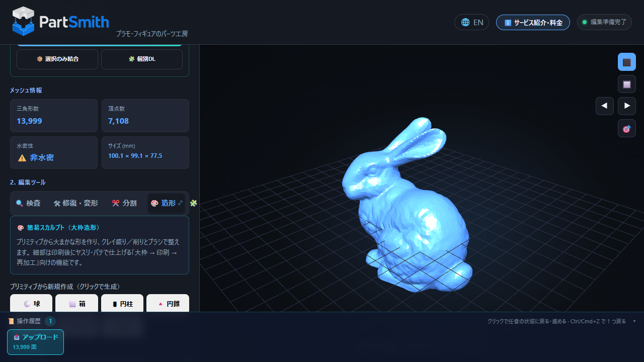Click the 操作履歴 scroll icon
Screen dimensions: 644x362
point(11,321)
